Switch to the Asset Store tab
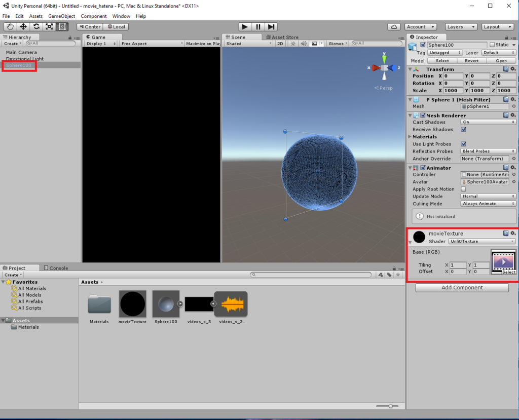519x420 pixels. pyautogui.click(x=282, y=37)
